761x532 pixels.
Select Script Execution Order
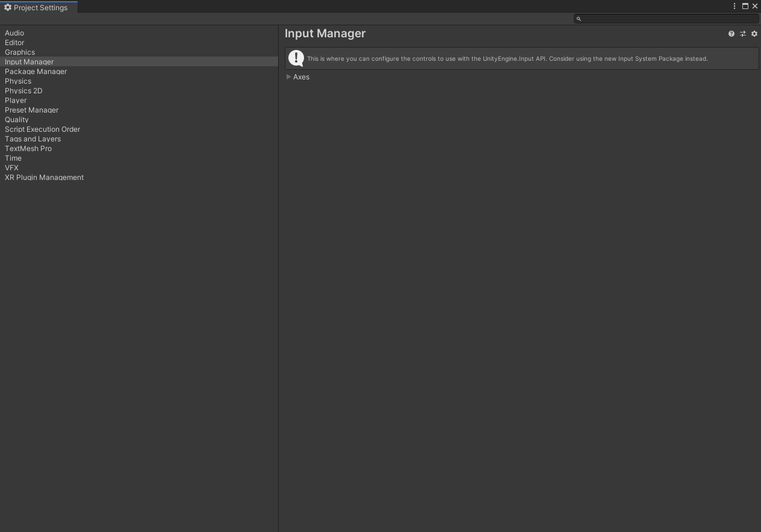[x=139, y=129]
